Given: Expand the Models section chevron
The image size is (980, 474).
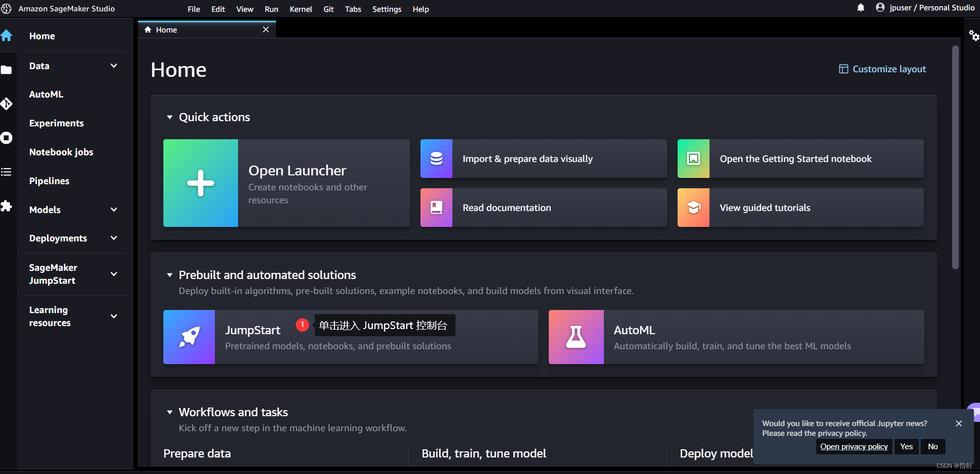Looking at the screenshot, I should coord(114,209).
